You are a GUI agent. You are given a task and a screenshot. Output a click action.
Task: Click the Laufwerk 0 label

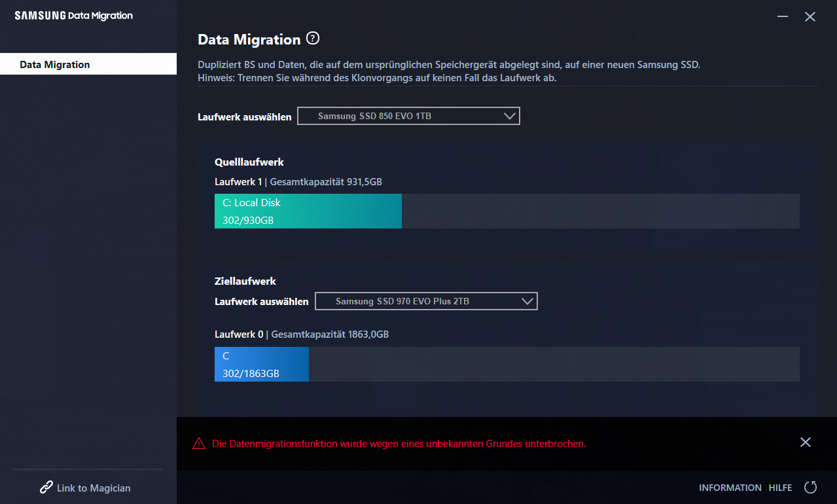coord(239,334)
